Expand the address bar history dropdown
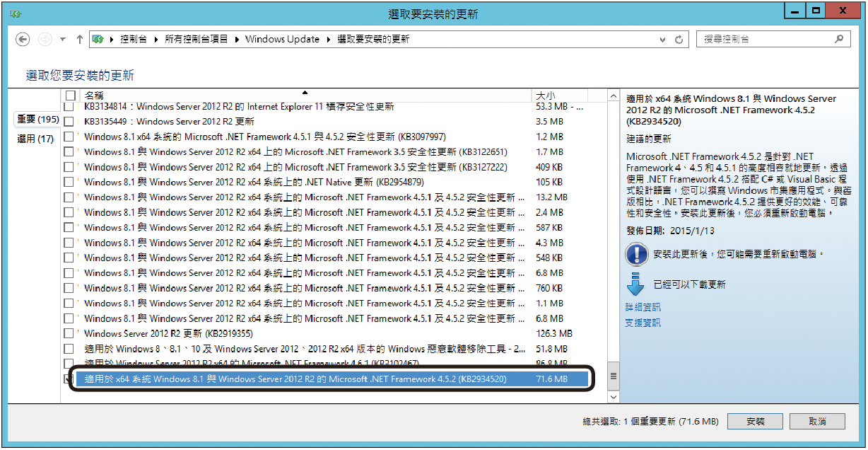This screenshot has height=450, width=868. (x=664, y=40)
